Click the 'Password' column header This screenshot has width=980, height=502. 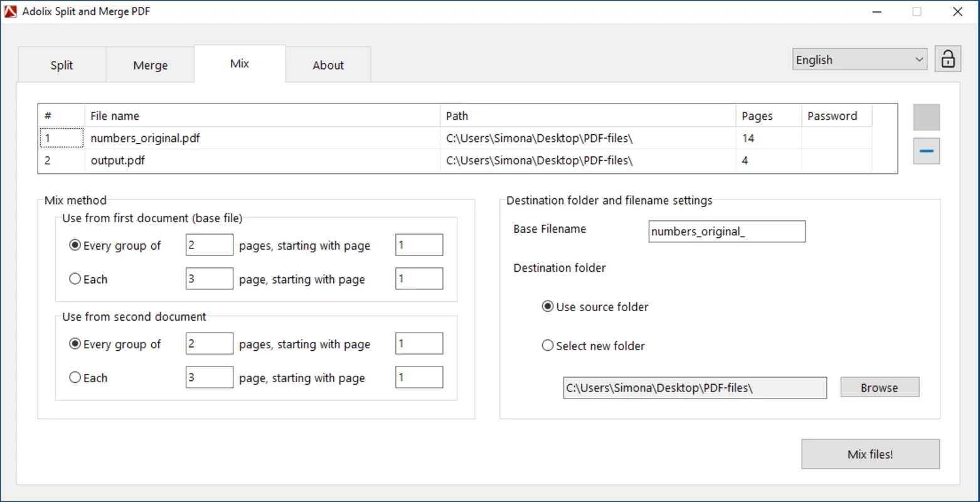coord(836,115)
